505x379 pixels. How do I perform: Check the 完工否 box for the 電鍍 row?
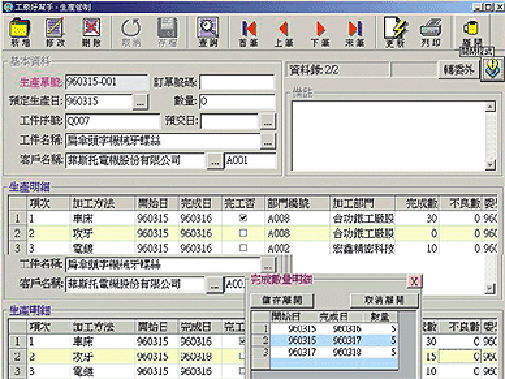point(243,248)
